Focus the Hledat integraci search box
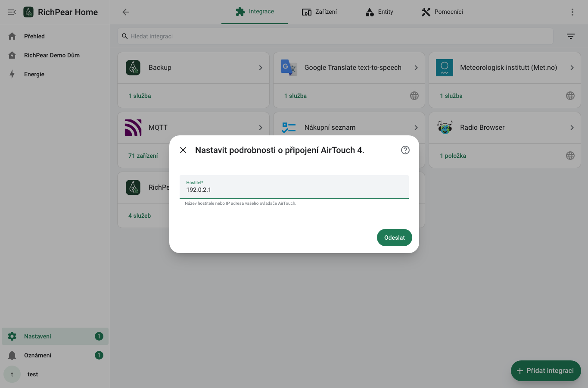The image size is (588, 388). [335, 36]
